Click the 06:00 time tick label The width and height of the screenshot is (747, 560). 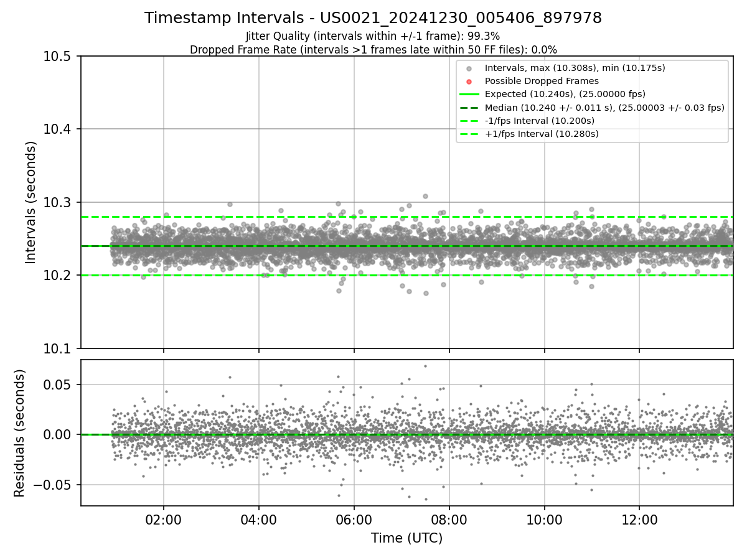pos(354,520)
